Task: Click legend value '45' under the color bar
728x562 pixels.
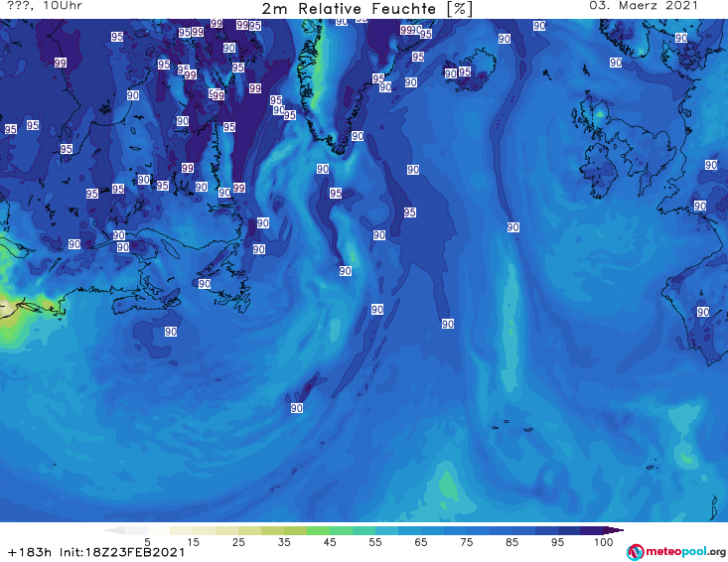Action: coord(329,542)
